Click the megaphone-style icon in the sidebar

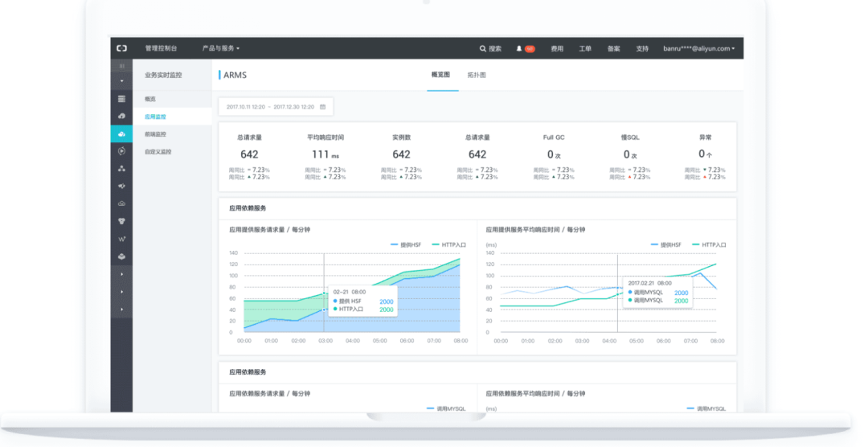tap(122, 186)
